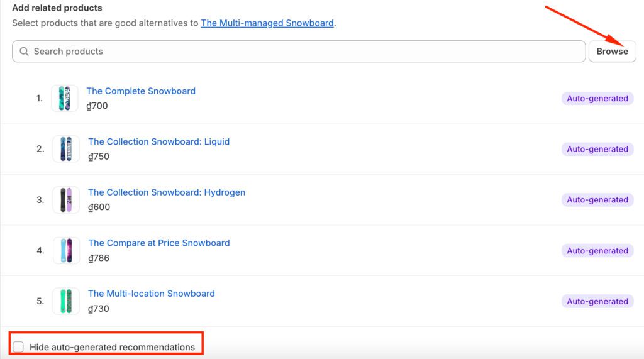Open The Multi-managed Snowboard link
This screenshot has height=359, width=644.
click(267, 23)
